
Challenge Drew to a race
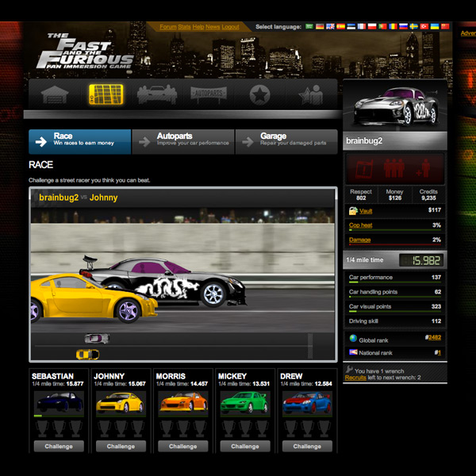tap(307, 446)
